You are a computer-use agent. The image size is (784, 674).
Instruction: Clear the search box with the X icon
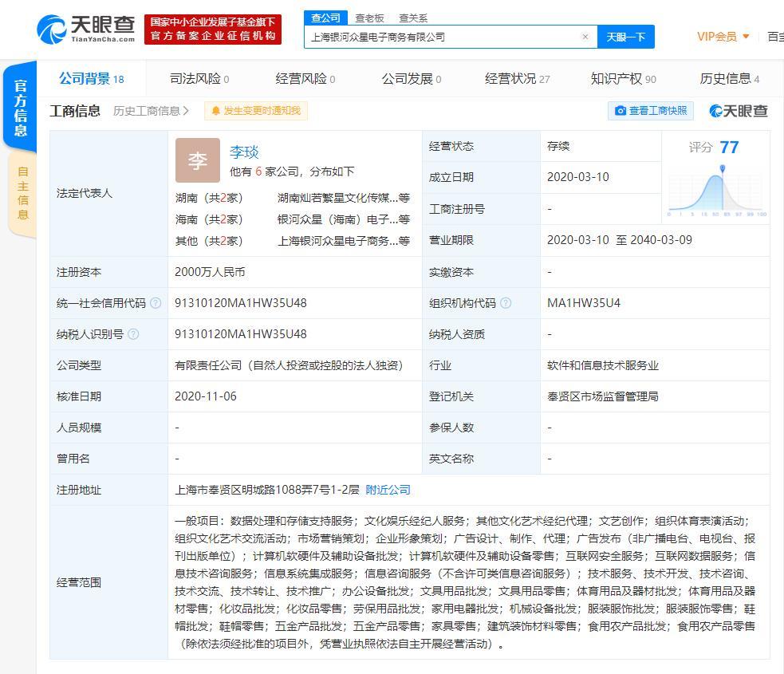click(585, 37)
